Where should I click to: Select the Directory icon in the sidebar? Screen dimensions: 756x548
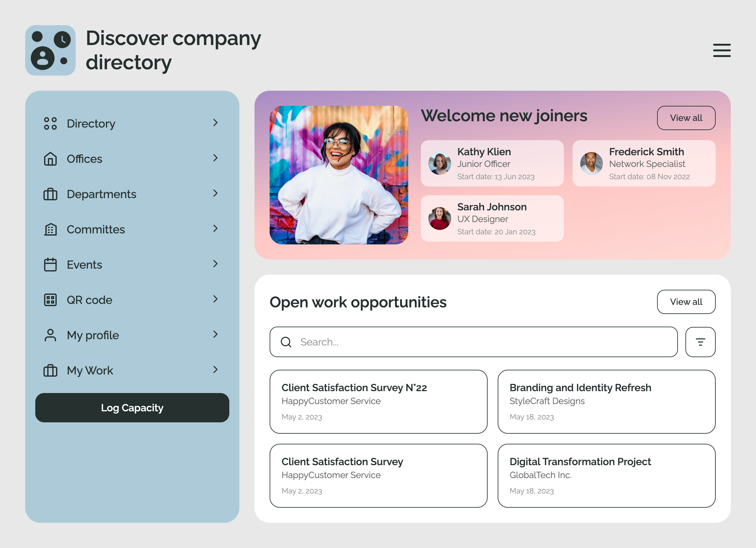click(x=50, y=123)
